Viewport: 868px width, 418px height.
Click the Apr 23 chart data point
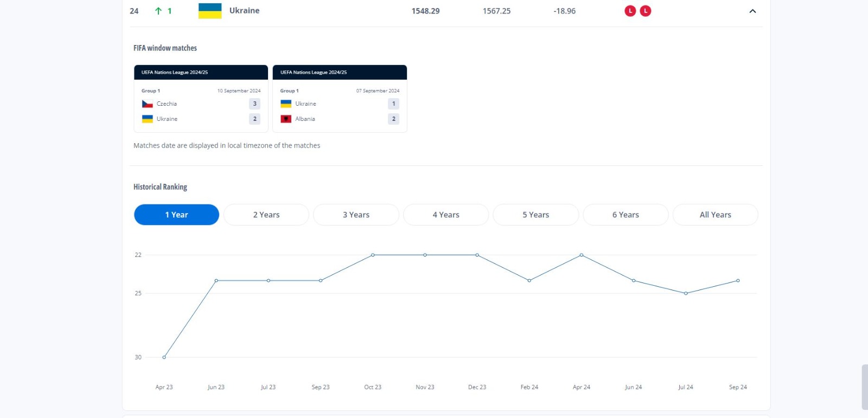(164, 357)
